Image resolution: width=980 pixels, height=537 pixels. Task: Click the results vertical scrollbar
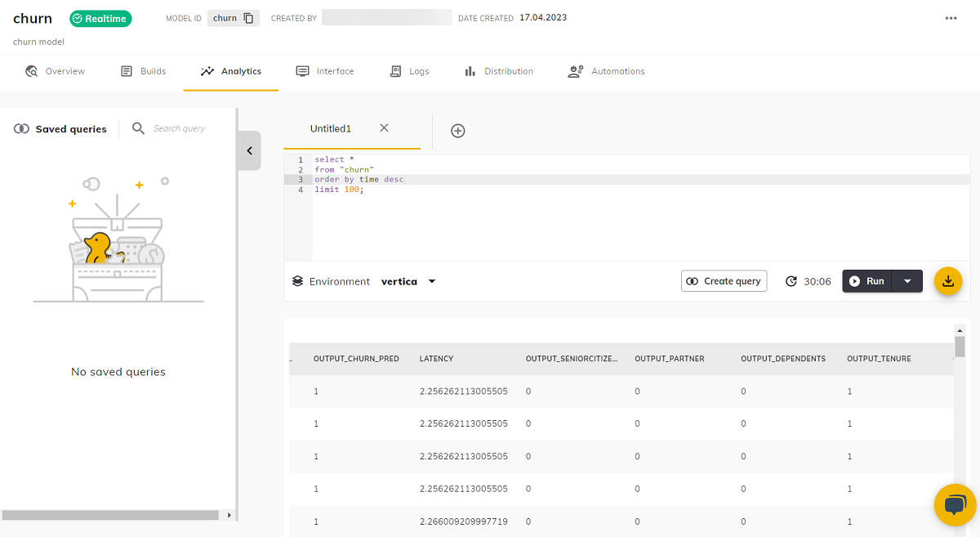(960, 347)
